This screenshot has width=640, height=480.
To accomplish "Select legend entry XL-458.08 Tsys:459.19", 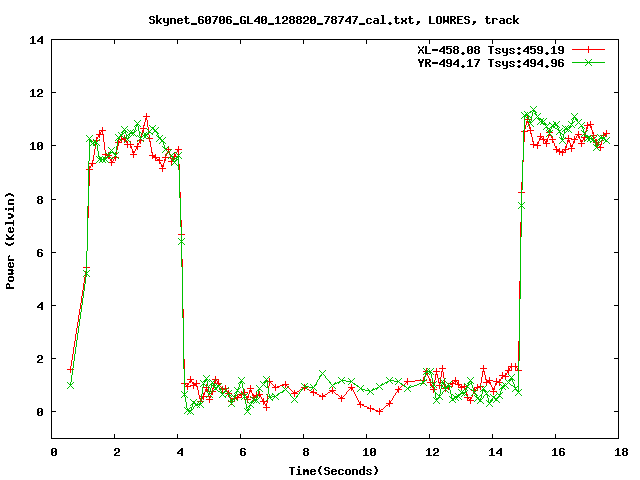I will (x=491, y=50).
